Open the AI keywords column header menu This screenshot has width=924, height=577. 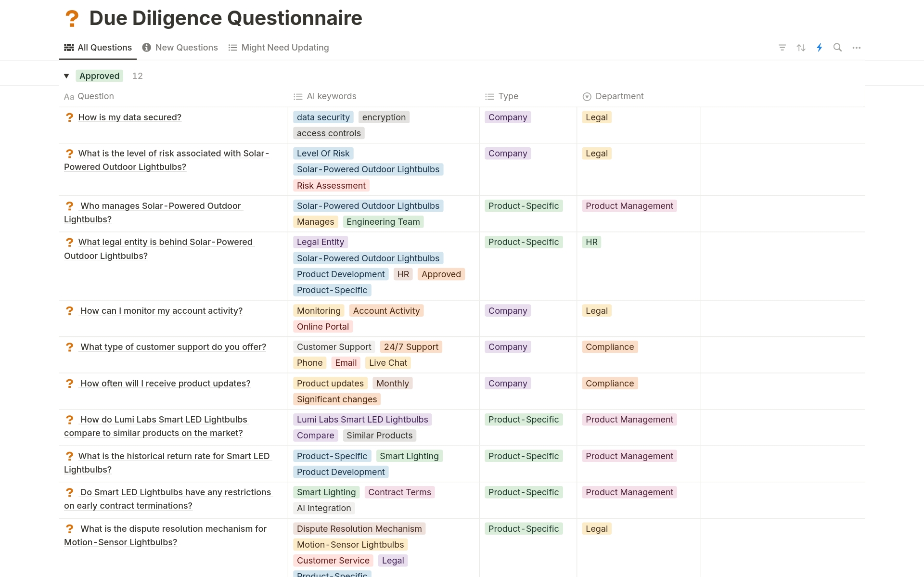tap(331, 96)
